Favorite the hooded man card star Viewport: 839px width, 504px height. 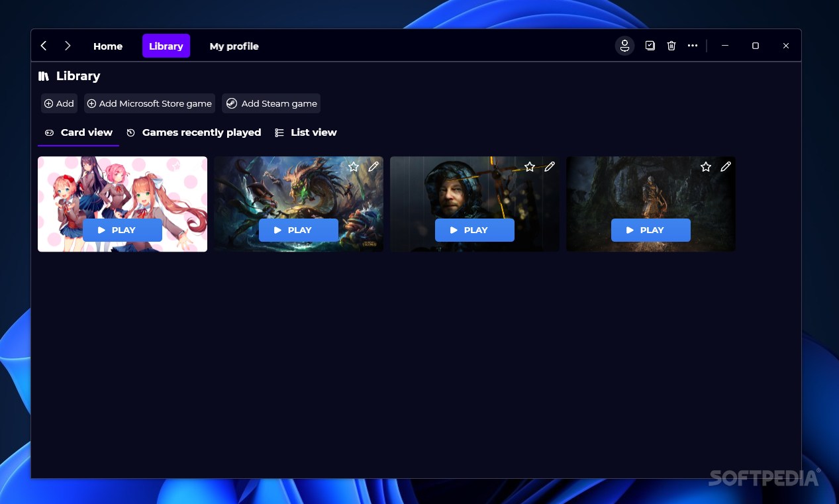530,167
